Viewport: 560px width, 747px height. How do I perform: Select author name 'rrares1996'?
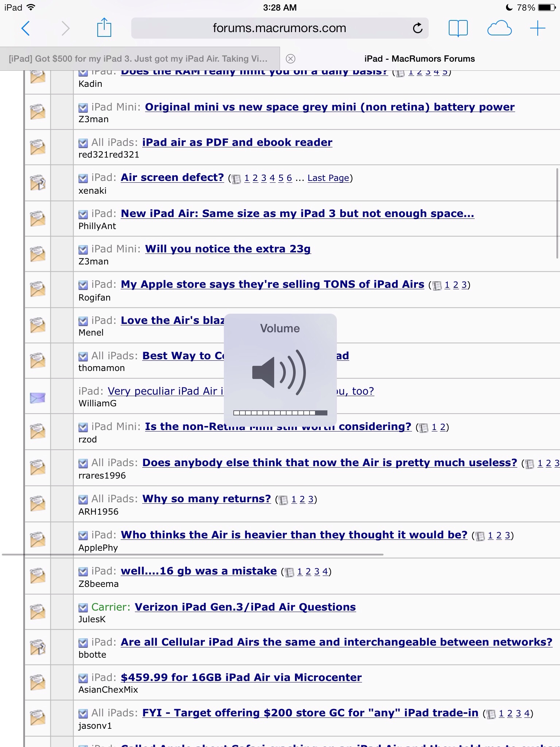point(102,476)
